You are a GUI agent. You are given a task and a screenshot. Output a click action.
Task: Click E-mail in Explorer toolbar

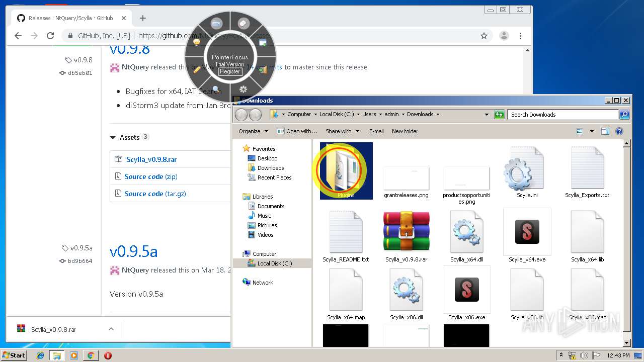(376, 131)
